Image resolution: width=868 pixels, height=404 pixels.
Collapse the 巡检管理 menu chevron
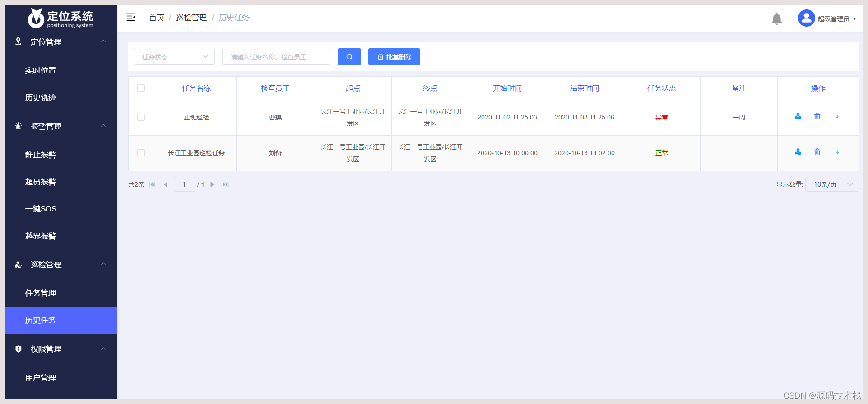click(103, 264)
